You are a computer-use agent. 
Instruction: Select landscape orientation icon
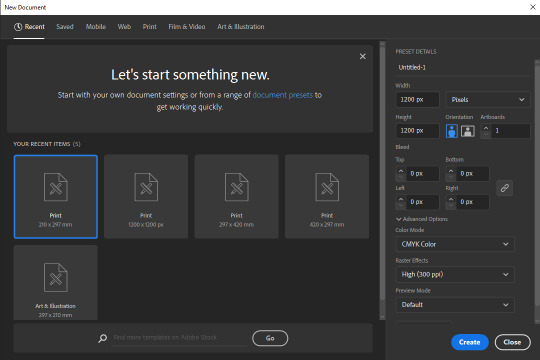pyautogui.click(x=468, y=131)
